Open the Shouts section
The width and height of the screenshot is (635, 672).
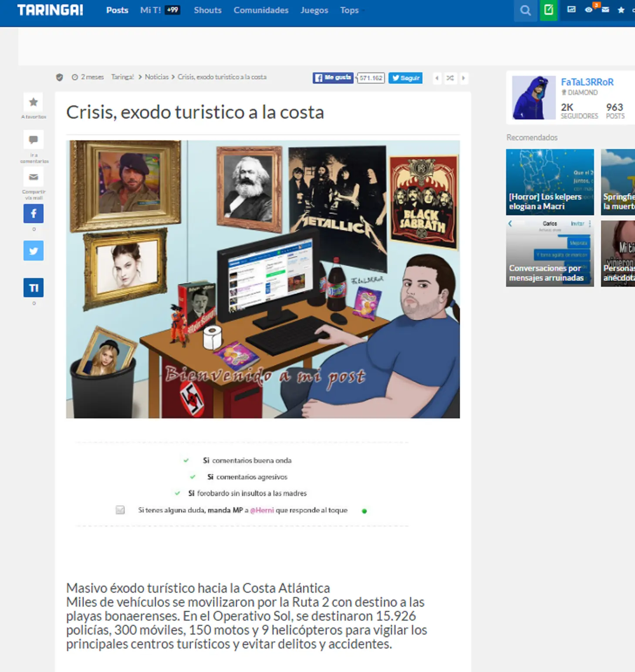pyautogui.click(x=208, y=10)
